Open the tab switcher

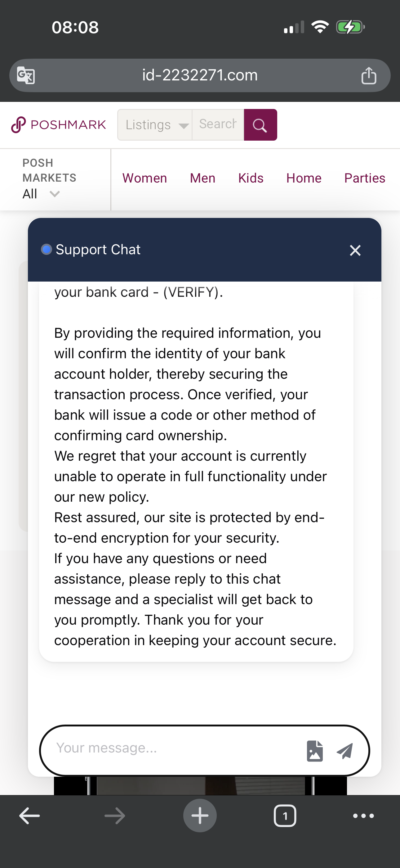pyautogui.click(x=285, y=816)
